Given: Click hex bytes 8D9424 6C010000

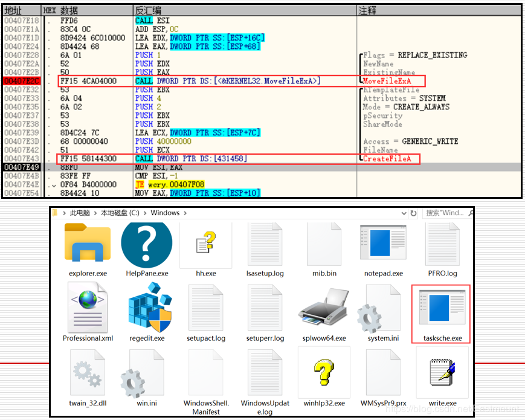Looking at the screenshot, I should click(x=92, y=38).
